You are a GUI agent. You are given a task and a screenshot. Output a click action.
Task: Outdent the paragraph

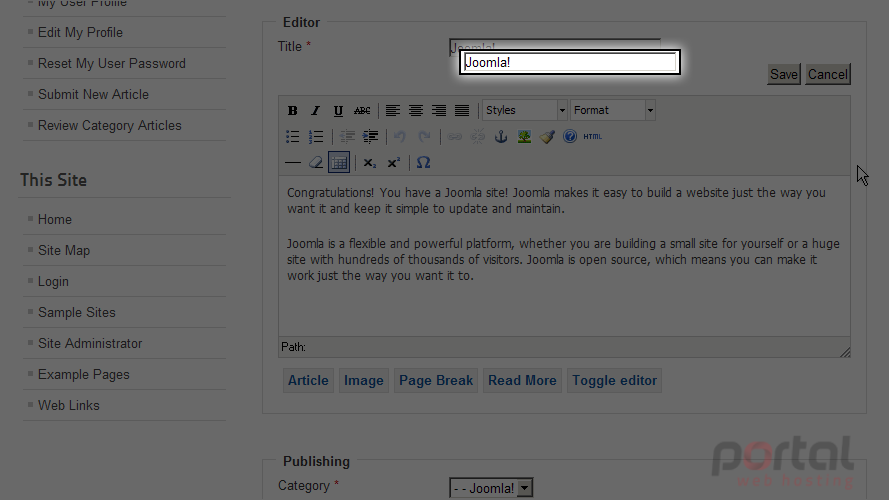click(347, 137)
